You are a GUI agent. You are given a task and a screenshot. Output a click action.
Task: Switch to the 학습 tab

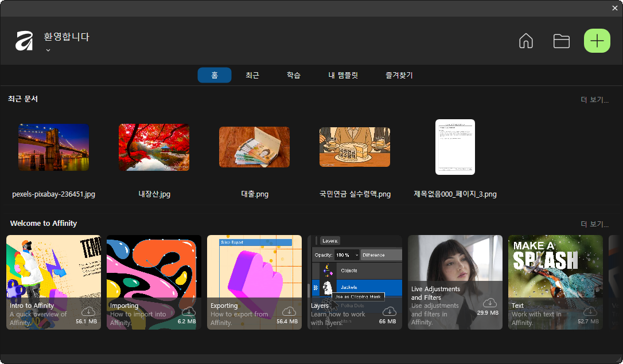pos(294,75)
